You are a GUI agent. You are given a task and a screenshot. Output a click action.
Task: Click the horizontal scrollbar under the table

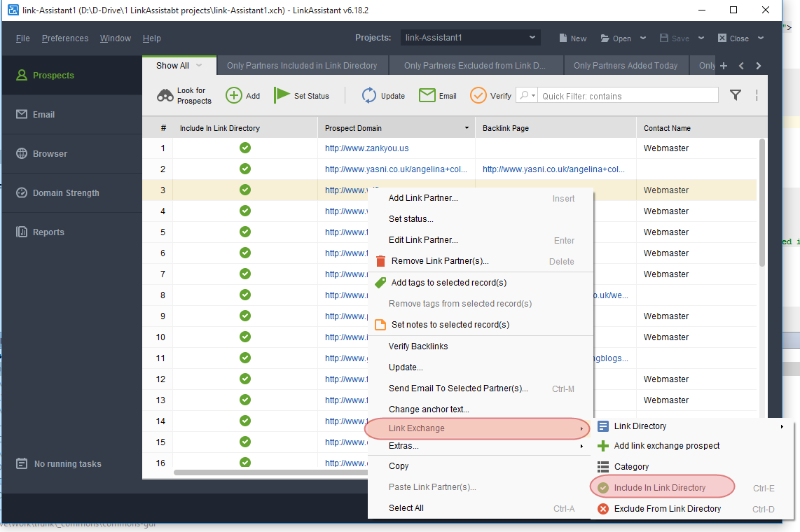point(270,472)
